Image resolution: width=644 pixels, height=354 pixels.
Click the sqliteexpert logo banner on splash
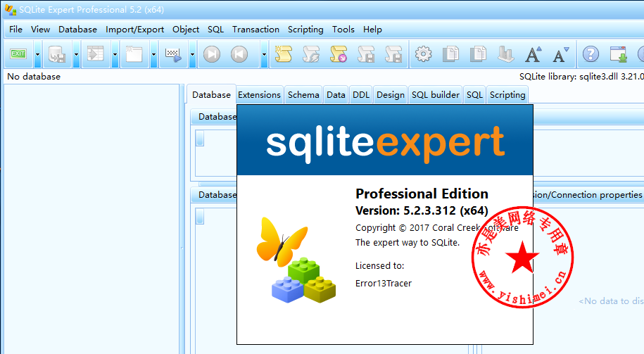385,140
